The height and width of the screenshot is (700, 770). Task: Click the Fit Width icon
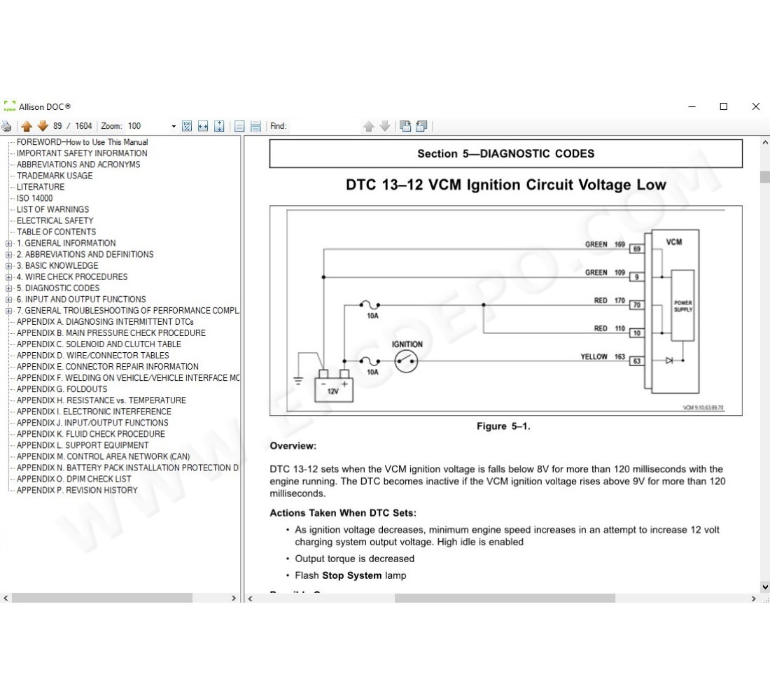click(203, 126)
